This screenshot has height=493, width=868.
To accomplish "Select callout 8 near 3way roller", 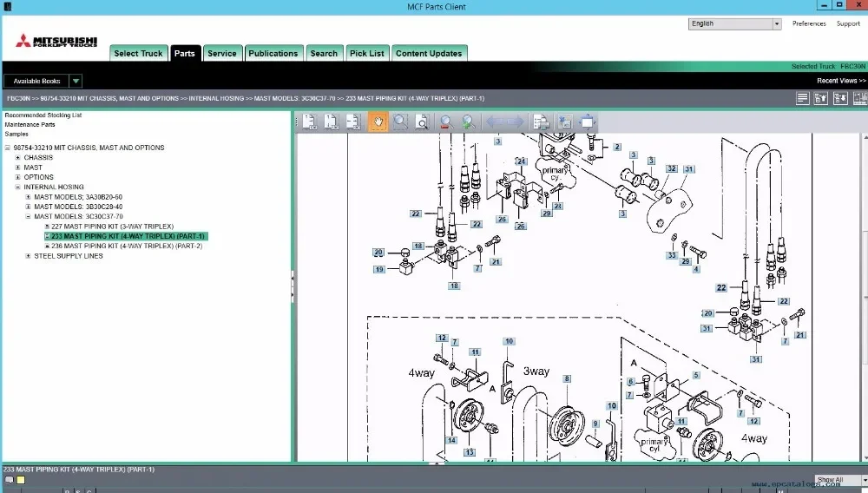I will [567, 379].
